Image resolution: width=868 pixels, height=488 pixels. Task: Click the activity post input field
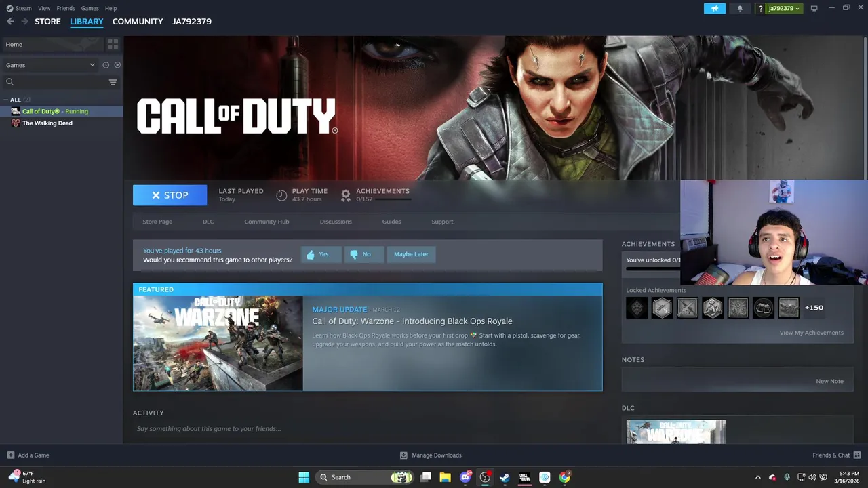point(368,428)
